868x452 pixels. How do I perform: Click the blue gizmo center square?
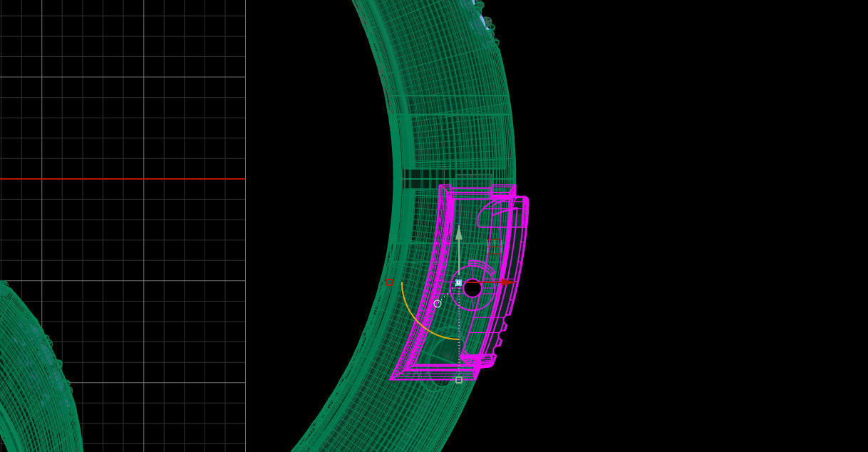458,283
